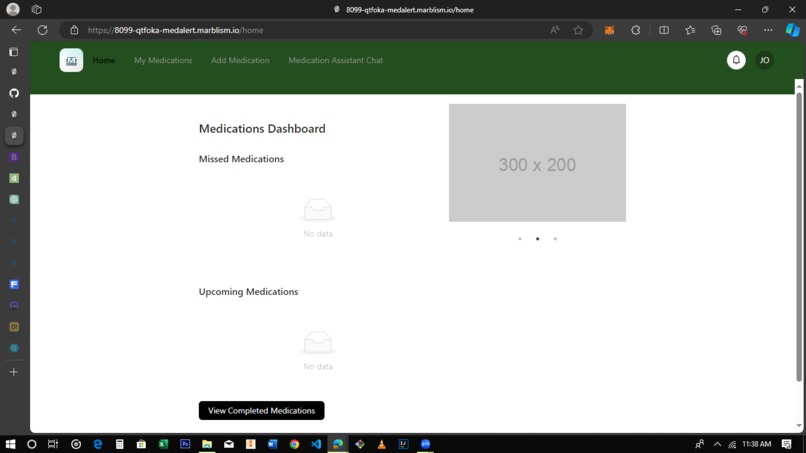806x453 pixels.
Task: Add this page to favorites with the star
Action: tap(578, 30)
